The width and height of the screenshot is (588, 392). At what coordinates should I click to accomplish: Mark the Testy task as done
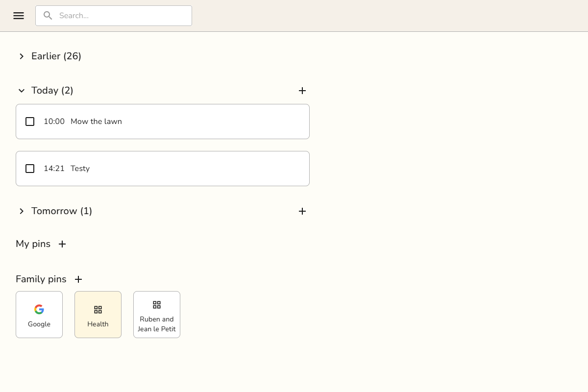tap(30, 169)
